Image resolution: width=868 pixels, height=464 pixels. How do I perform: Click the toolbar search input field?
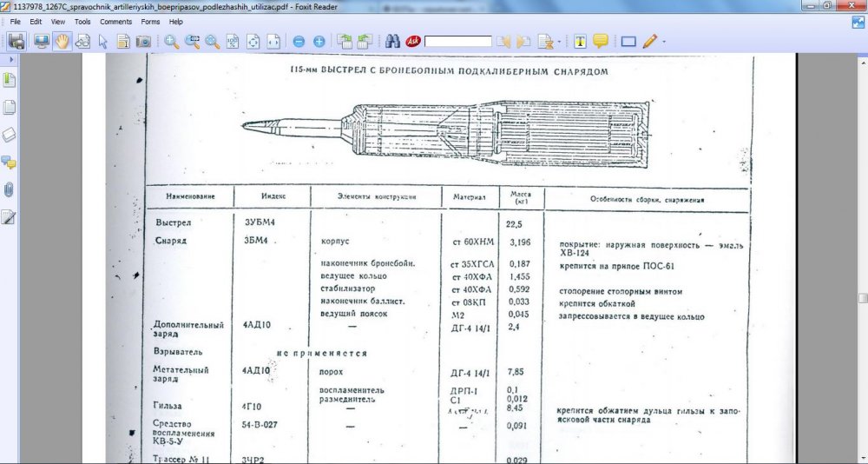click(458, 42)
